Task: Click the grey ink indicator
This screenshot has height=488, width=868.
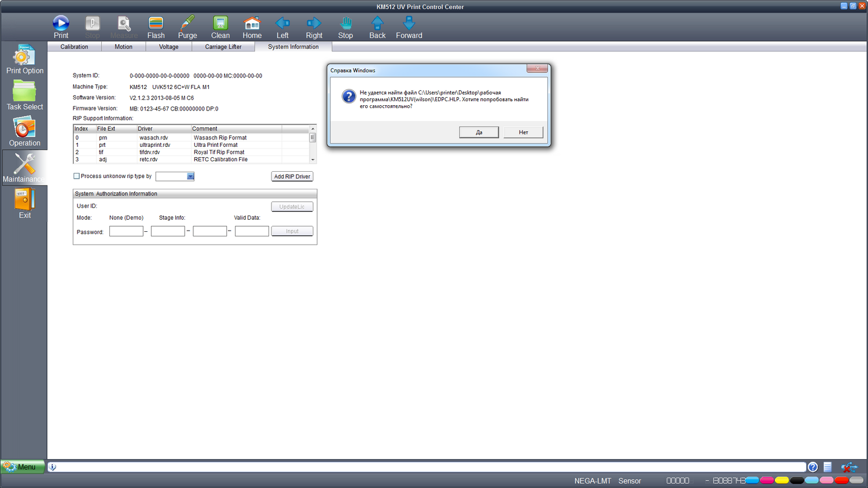Action: click(856, 480)
